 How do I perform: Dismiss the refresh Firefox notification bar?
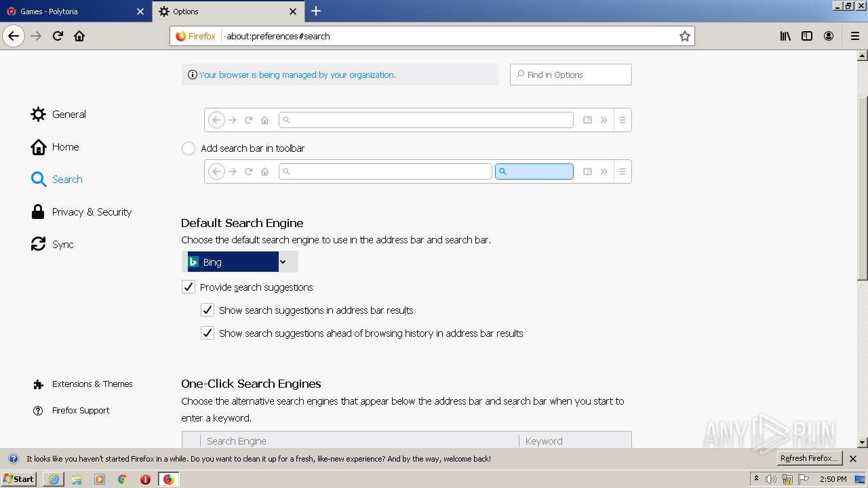click(853, 459)
